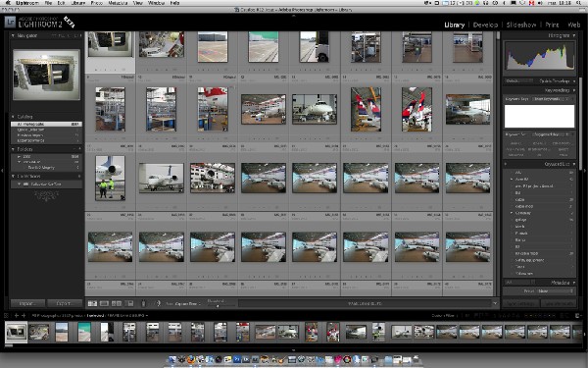Click the filmstrip grid icon above thumbnails
Image resolution: width=588 pixels, height=368 pixels.
click(x=7, y=315)
